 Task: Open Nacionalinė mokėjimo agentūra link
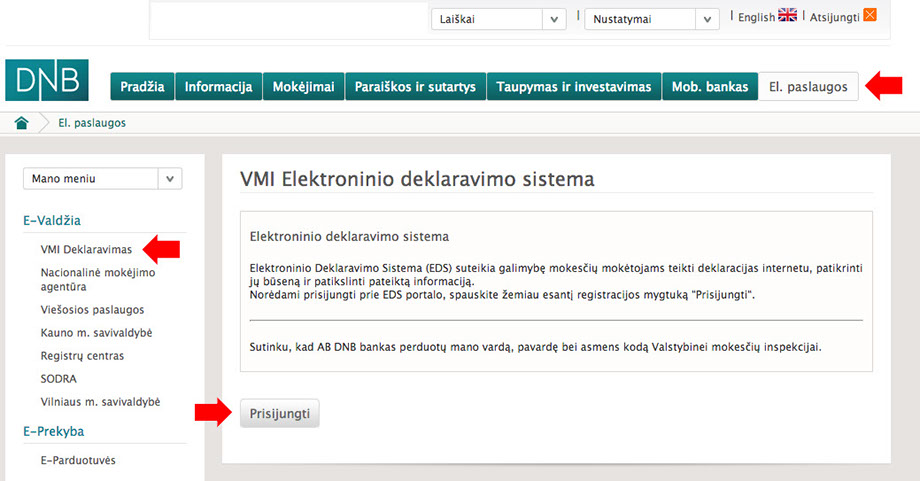click(x=98, y=279)
